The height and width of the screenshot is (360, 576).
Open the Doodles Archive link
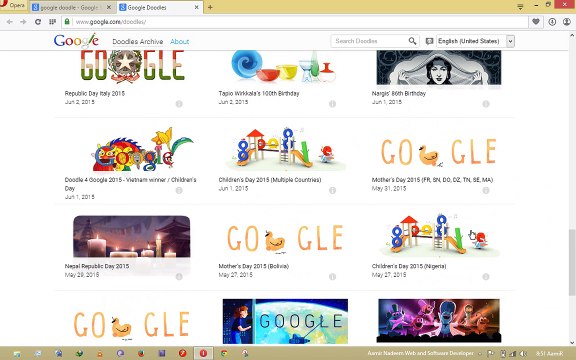pyautogui.click(x=138, y=42)
